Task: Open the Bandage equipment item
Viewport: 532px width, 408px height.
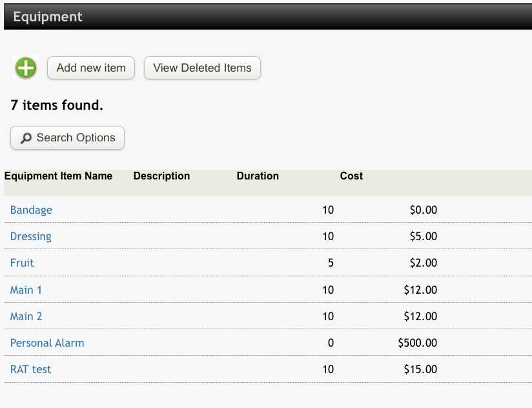Action: tap(31, 210)
